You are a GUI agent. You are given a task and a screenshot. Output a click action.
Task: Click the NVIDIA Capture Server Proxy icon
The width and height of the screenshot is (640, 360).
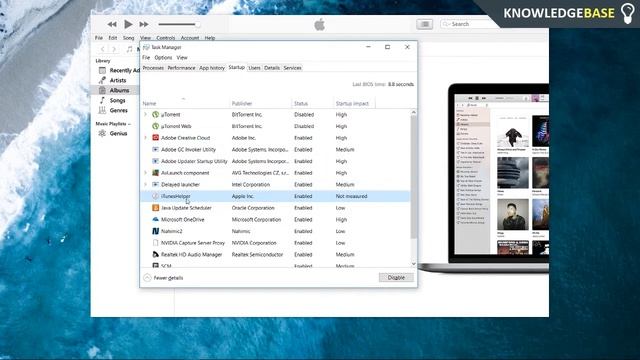tap(156, 243)
